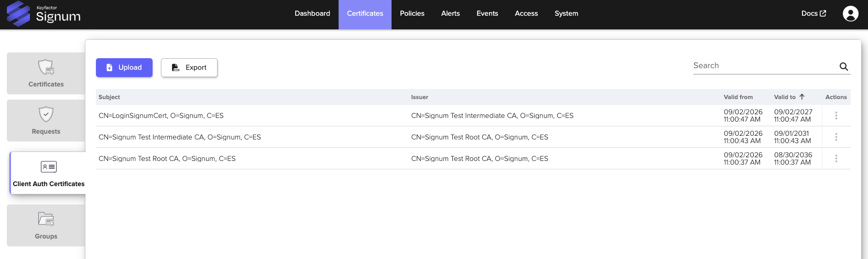This screenshot has height=259, width=868.
Task: Open actions menu for LoginSignumCert row
Action: point(836,115)
